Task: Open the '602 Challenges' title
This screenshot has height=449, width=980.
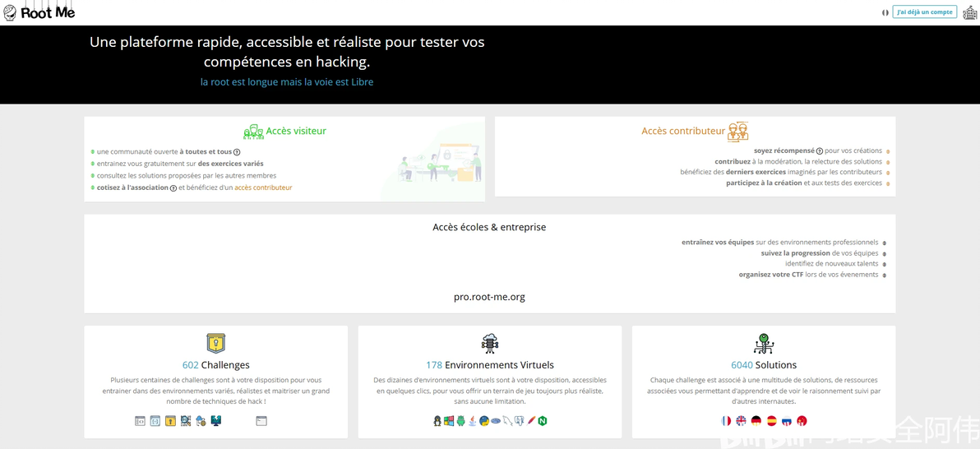Action: 215,365
